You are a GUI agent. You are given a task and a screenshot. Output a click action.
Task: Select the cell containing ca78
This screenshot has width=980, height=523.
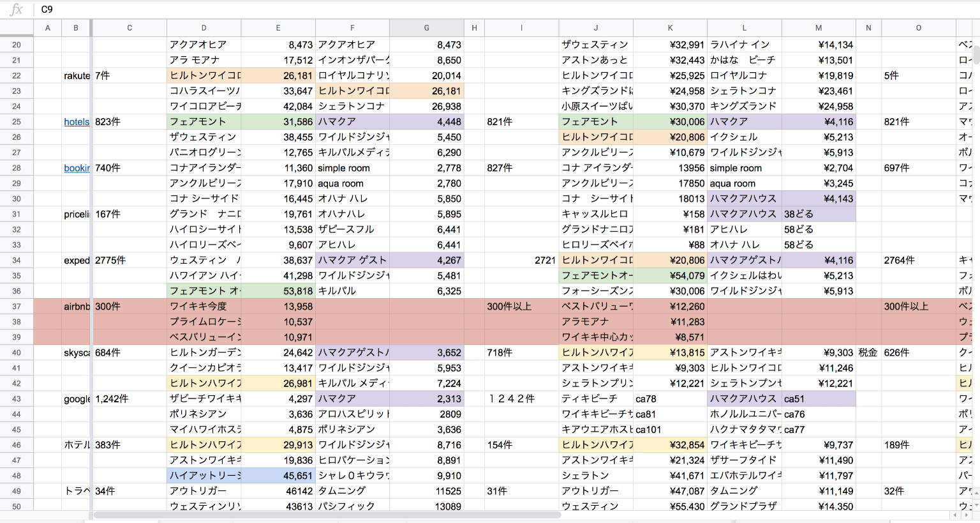(671, 398)
